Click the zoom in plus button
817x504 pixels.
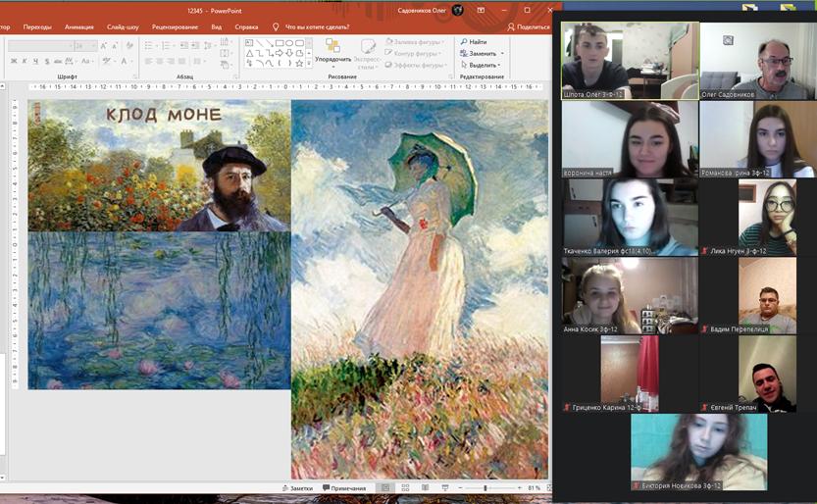(x=520, y=488)
